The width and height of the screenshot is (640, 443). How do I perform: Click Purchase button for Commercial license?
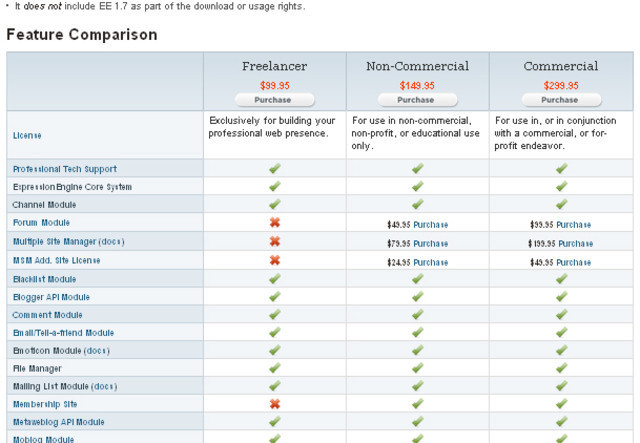560,100
